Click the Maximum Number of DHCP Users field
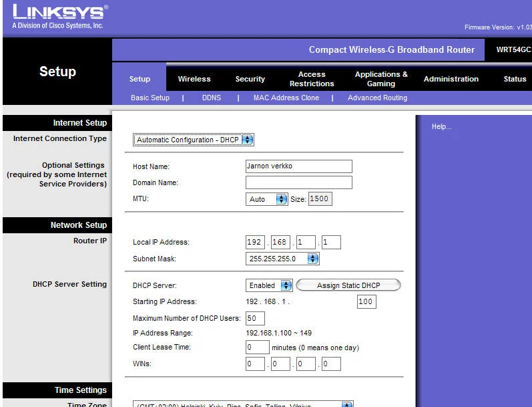Viewport: 532px width, 407px height. (x=255, y=318)
